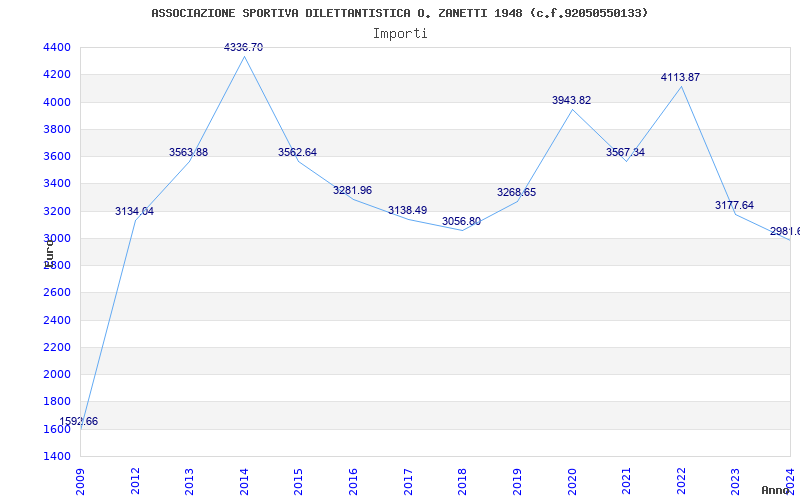The width and height of the screenshot is (800, 500).
Task: Select data label 3134.04
Action: [134, 211]
